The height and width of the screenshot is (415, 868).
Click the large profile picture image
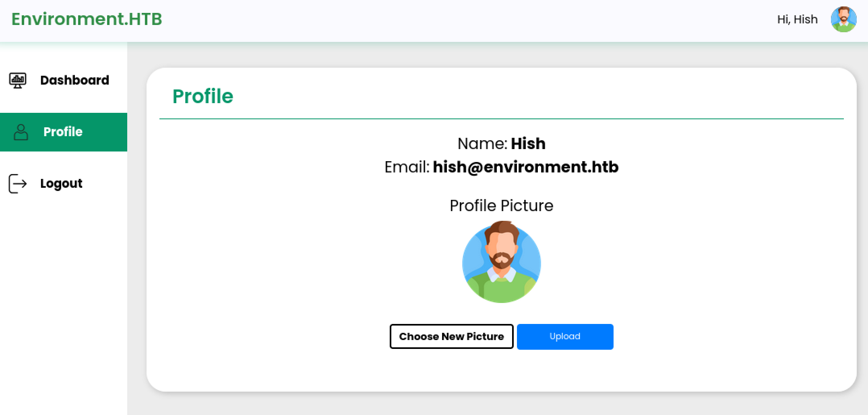501,262
